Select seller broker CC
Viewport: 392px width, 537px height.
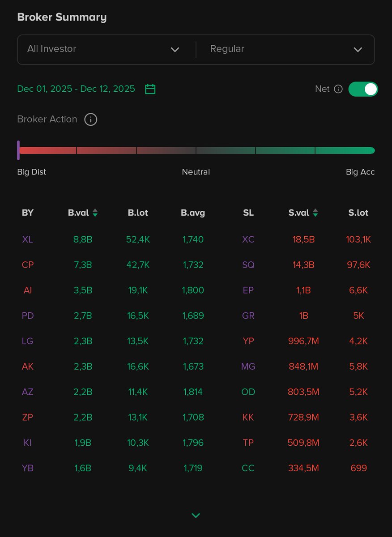click(x=248, y=468)
